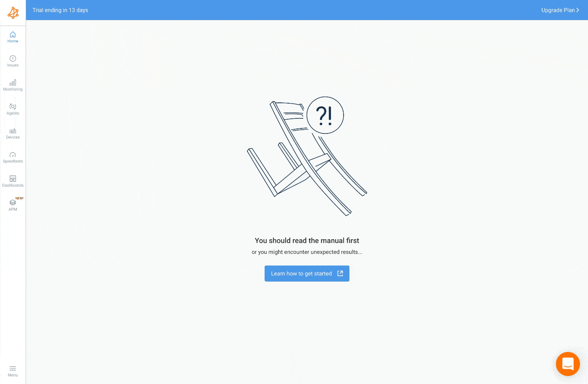This screenshot has height=384, width=588.
Task: Open the Dashboards section
Action: coord(13,181)
